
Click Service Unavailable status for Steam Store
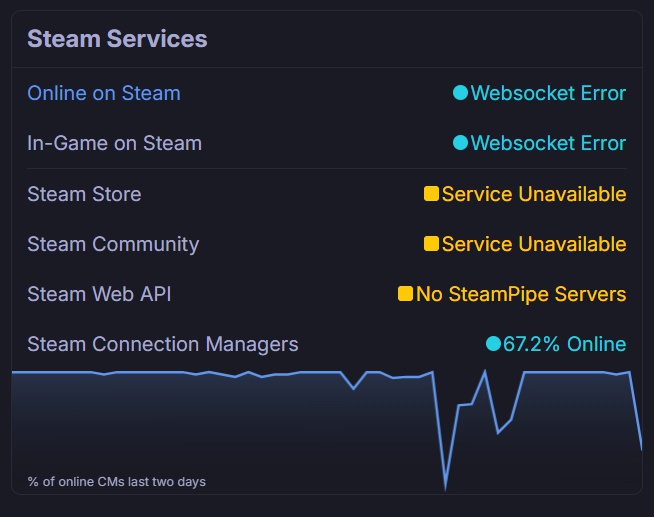coord(534,194)
